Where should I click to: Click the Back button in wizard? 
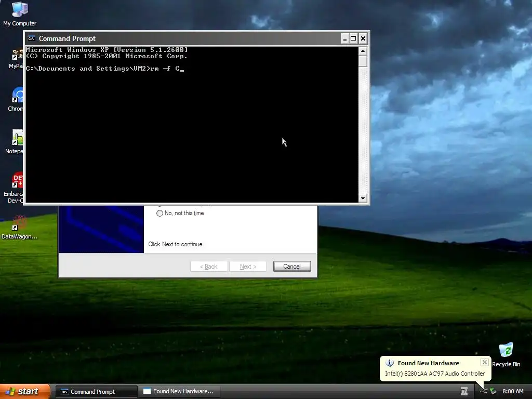pos(209,267)
